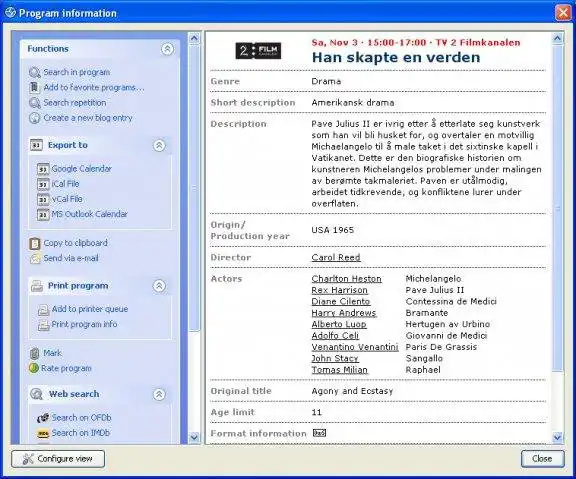Collapse the Functions section
576x479 pixels.
(167, 49)
